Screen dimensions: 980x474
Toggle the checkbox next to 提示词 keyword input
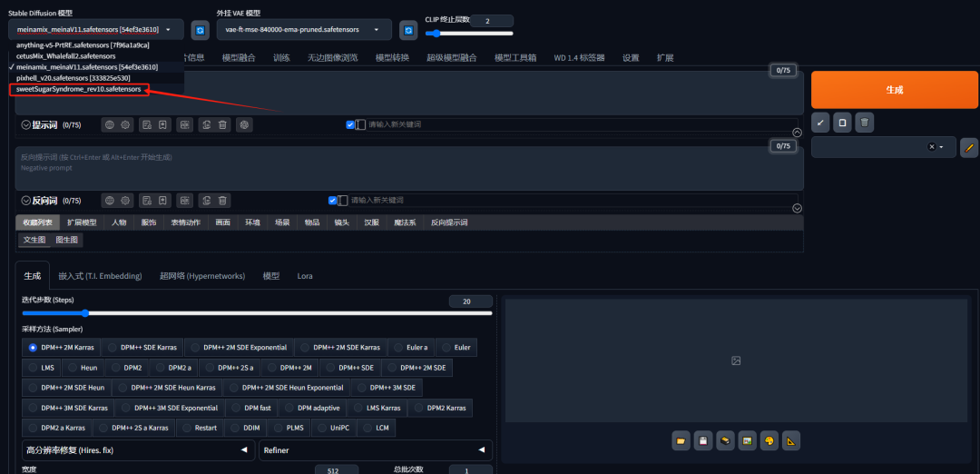pos(350,124)
